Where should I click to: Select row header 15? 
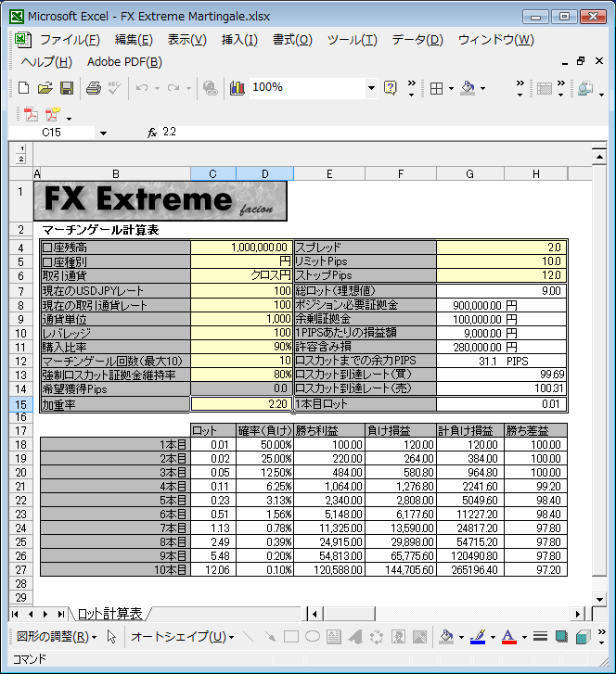(20, 404)
